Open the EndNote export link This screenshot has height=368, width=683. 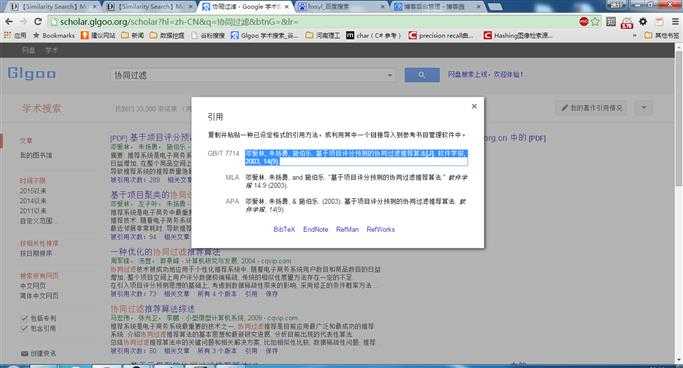click(315, 229)
